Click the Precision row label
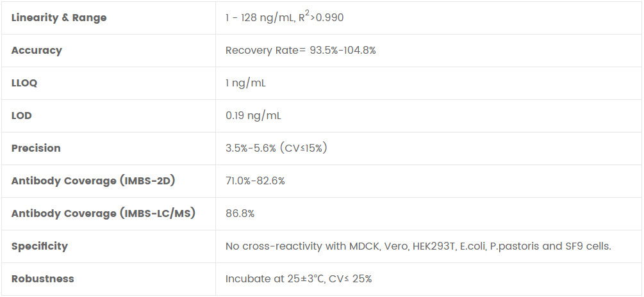644x297 pixels. pyautogui.click(x=36, y=148)
